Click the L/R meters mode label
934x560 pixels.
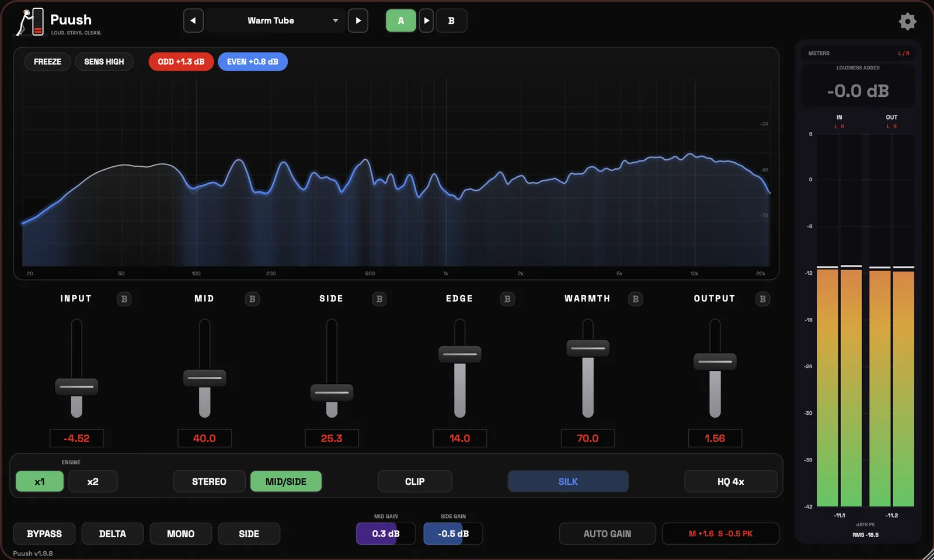coord(904,53)
